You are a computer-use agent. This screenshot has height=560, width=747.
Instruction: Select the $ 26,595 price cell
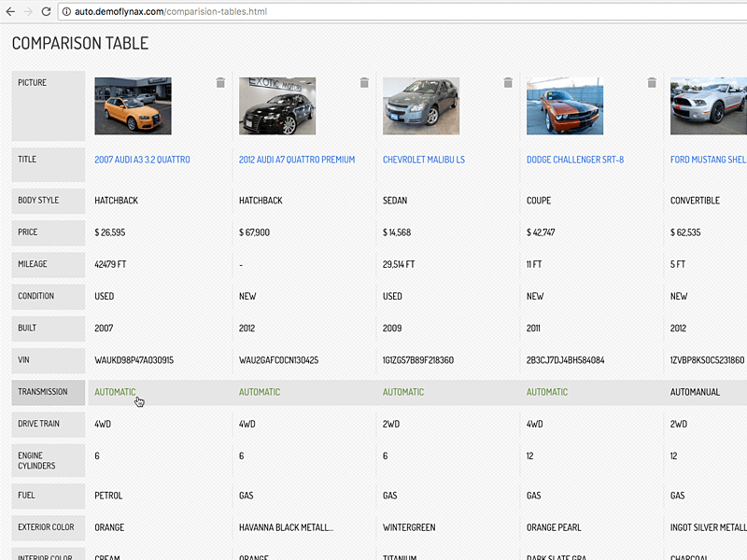click(110, 232)
